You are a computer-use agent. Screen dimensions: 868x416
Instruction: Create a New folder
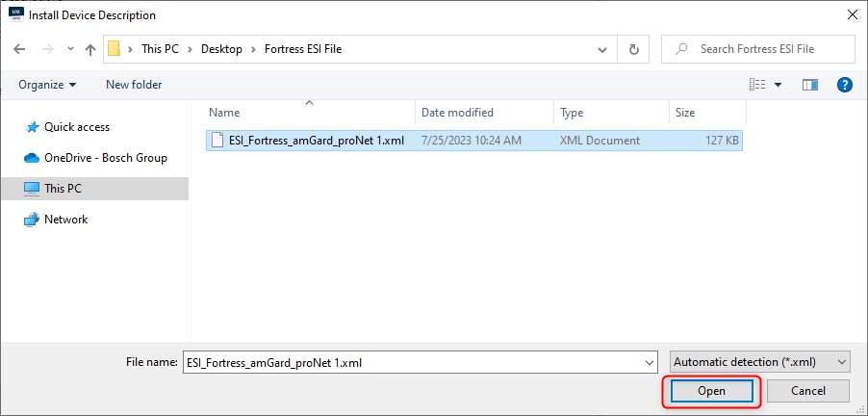pos(134,85)
